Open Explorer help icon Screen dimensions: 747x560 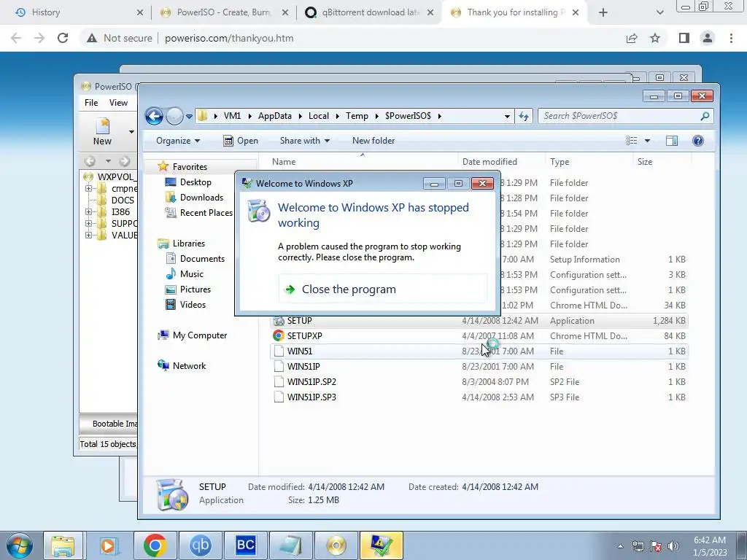click(698, 141)
